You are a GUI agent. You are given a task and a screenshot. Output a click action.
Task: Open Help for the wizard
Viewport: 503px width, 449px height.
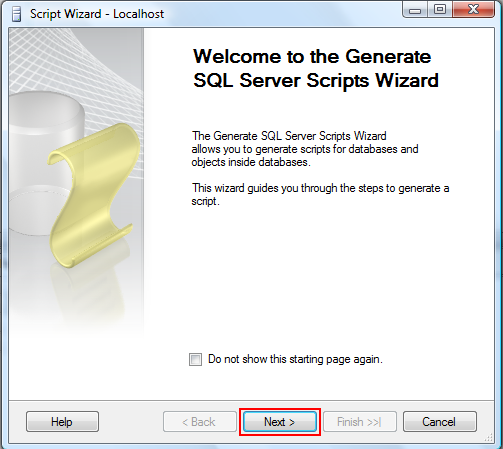tap(62, 422)
